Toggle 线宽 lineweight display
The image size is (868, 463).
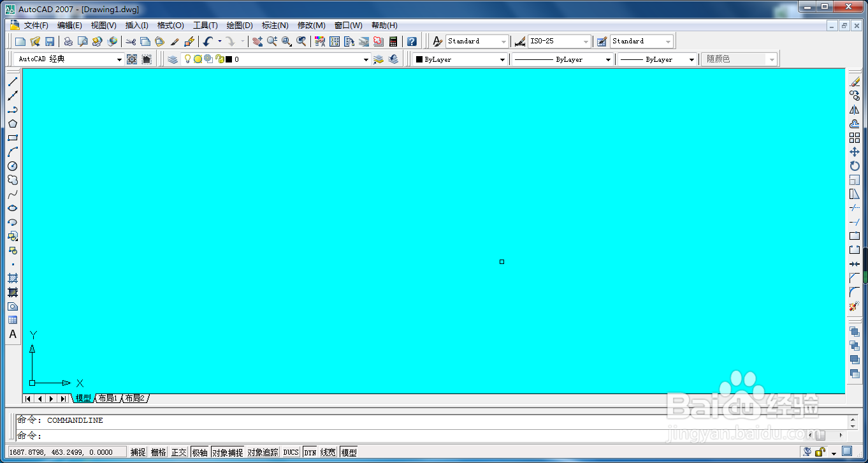[x=328, y=452]
